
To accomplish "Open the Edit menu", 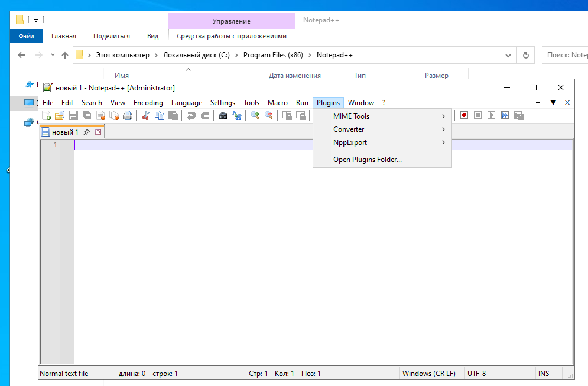I will tap(67, 103).
